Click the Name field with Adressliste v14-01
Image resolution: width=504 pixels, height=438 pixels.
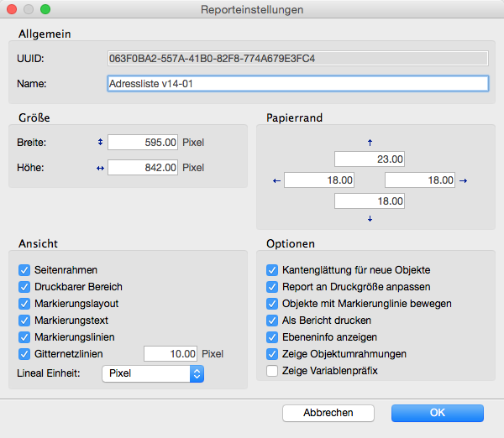point(297,84)
